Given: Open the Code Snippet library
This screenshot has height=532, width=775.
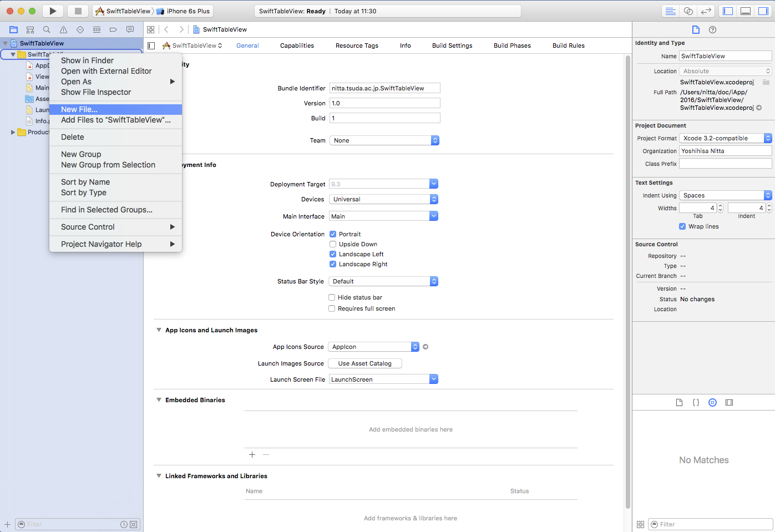Looking at the screenshot, I should coord(696,402).
